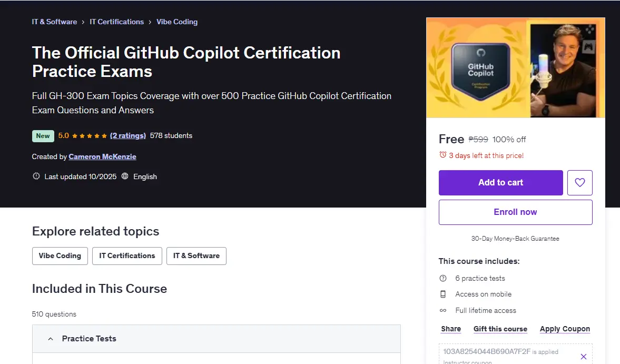Click the five star rating icons
Screen dimensions: 620x364
point(90,136)
